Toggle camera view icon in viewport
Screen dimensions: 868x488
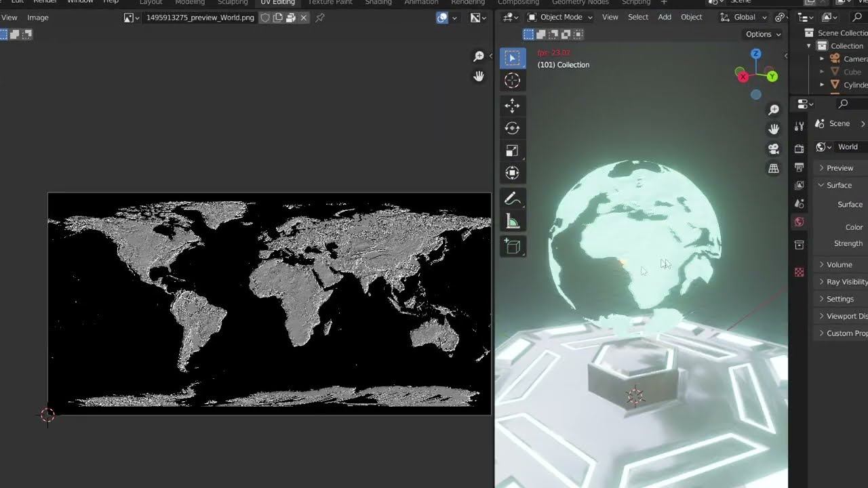[x=774, y=149]
